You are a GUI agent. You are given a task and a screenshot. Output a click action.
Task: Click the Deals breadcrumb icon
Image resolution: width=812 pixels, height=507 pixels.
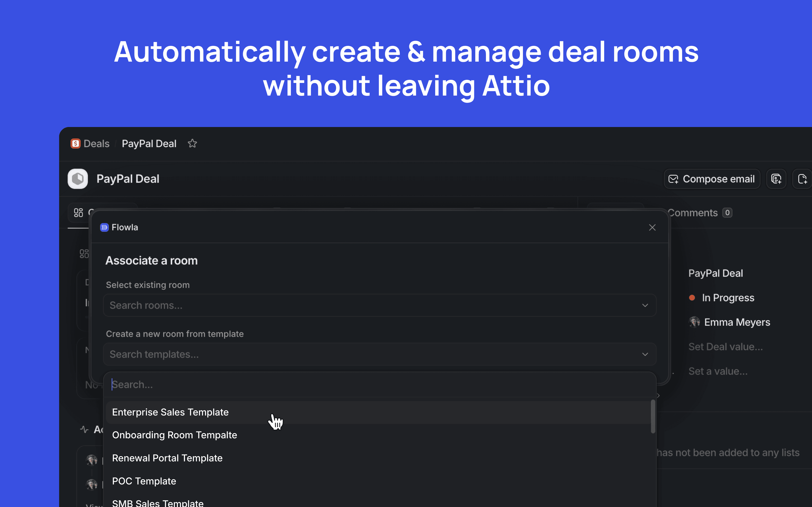coord(76,143)
